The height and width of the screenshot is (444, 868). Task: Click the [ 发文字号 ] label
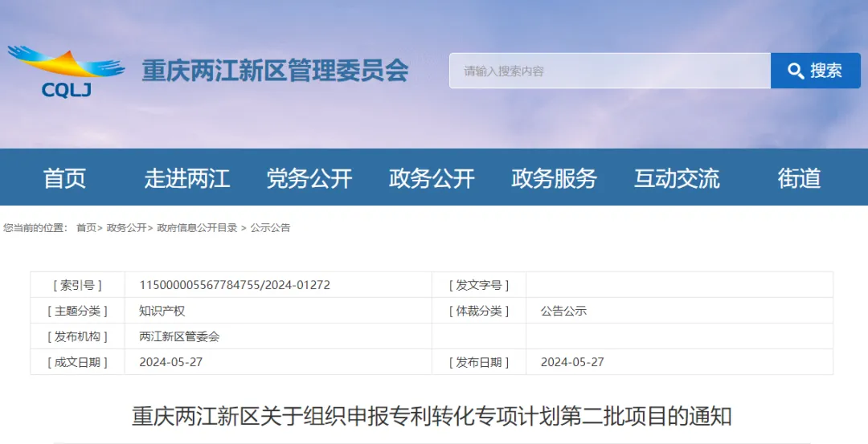pyautogui.click(x=479, y=285)
